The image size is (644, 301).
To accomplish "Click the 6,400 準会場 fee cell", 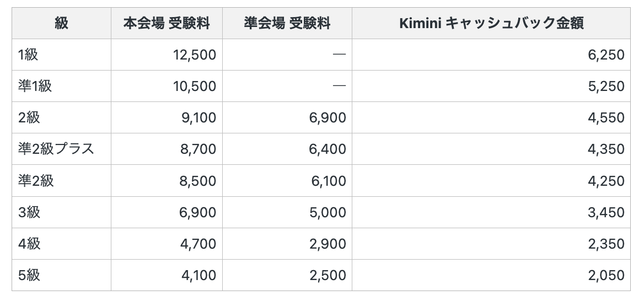I will [x=328, y=149].
